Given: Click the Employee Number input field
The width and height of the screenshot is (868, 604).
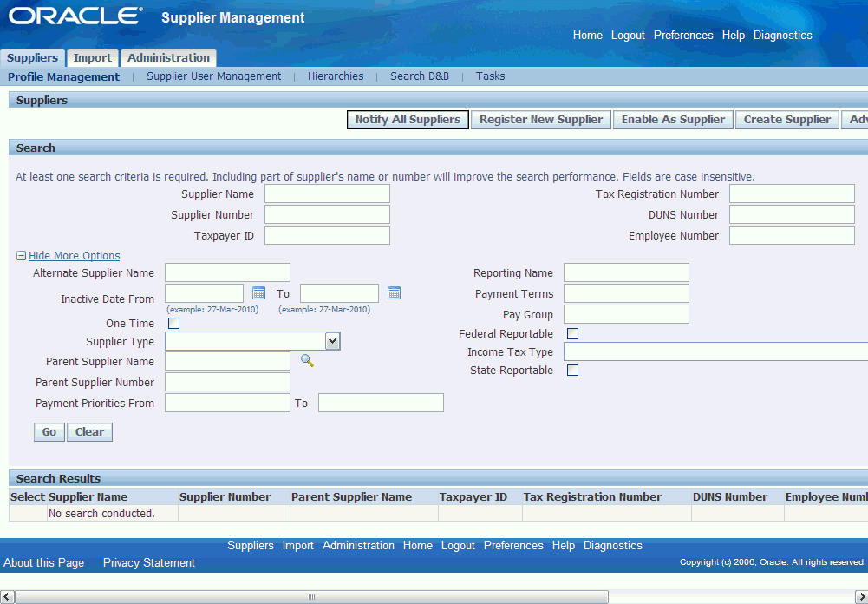Looking at the screenshot, I should [x=793, y=235].
